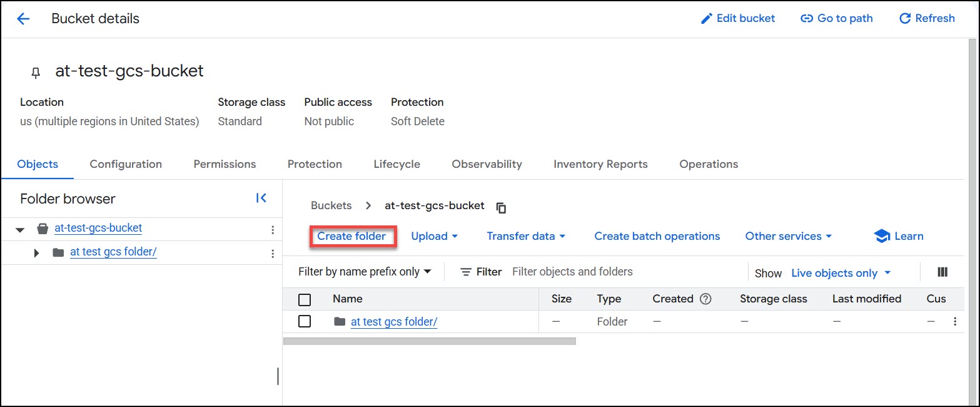Click Edit bucket

[x=738, y=18]
